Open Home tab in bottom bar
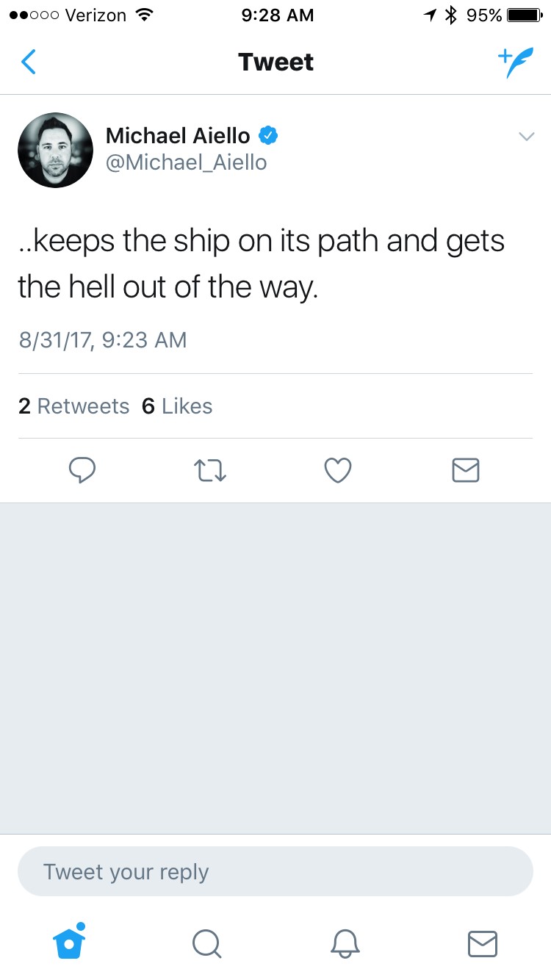This screenshot has height=980, width=551. tap(70, 942)
